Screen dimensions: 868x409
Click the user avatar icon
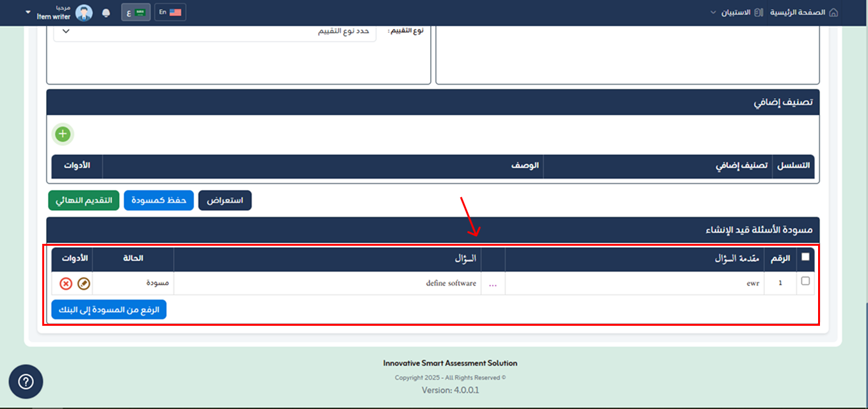click(x=84, y=13)
